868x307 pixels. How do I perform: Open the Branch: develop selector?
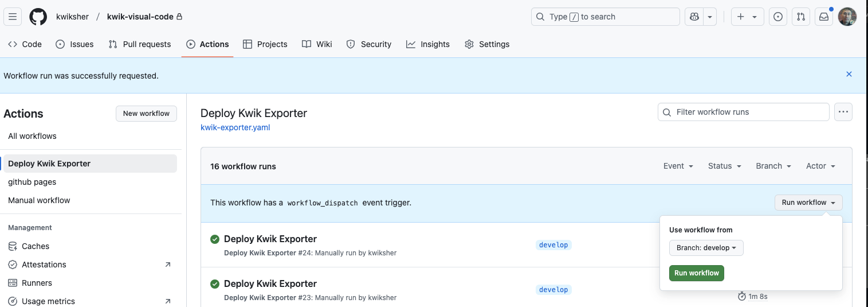click(706, 248)
